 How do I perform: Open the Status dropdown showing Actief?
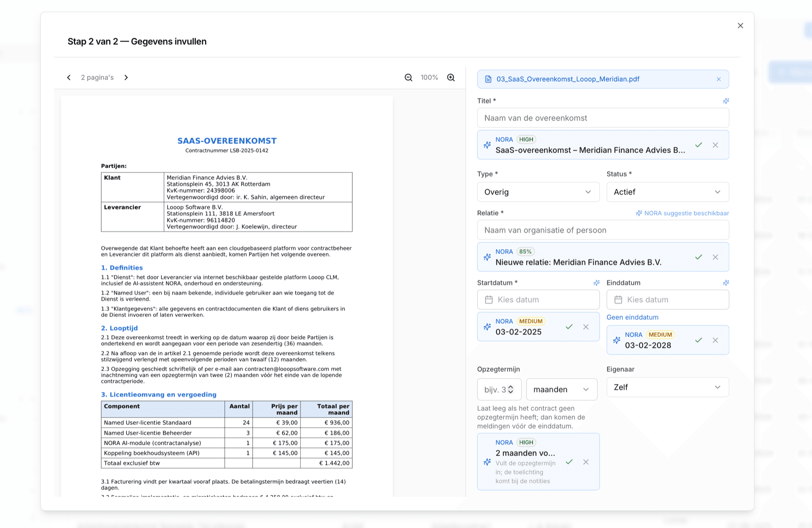click(668, 192)
